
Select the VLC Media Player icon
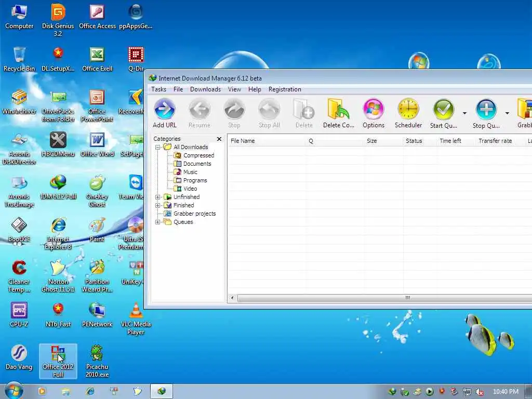click(136, 318)
